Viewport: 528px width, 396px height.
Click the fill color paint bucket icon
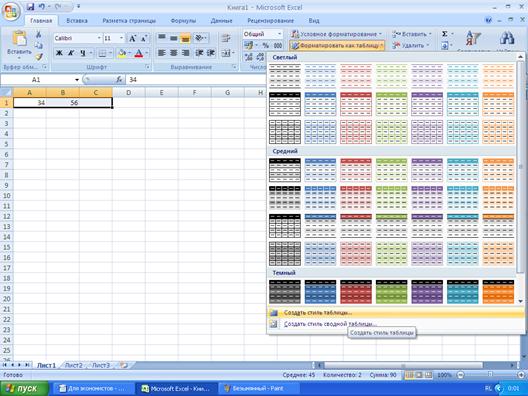pyautogui.click(x=122, y=53)
